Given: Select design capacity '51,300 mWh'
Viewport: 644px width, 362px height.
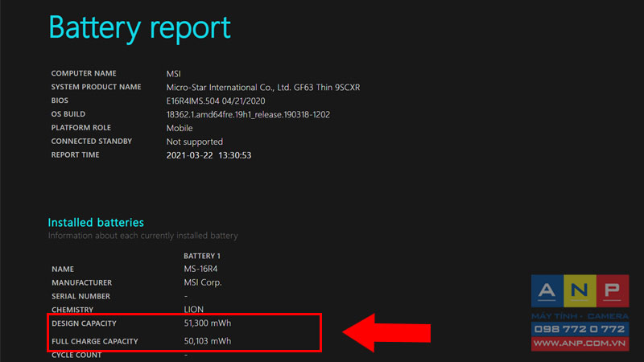Looking at the screenshot, I should pyautogui.click(x=208, y=323).
